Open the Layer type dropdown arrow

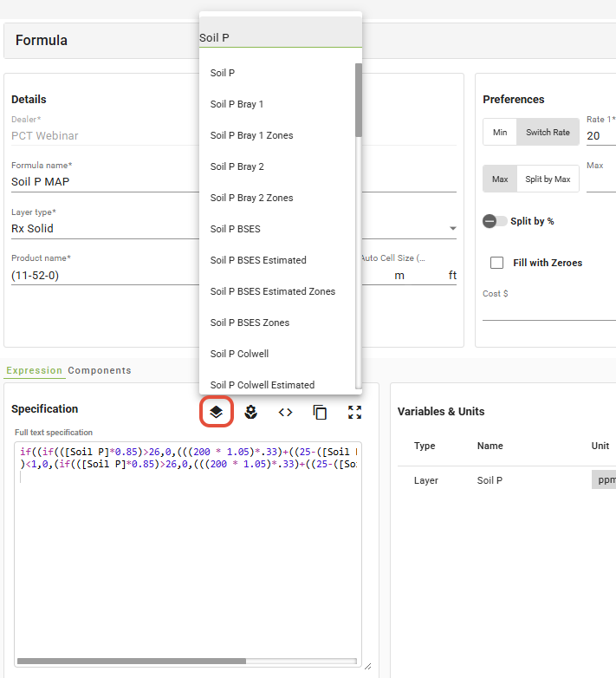tap(452, 229)
